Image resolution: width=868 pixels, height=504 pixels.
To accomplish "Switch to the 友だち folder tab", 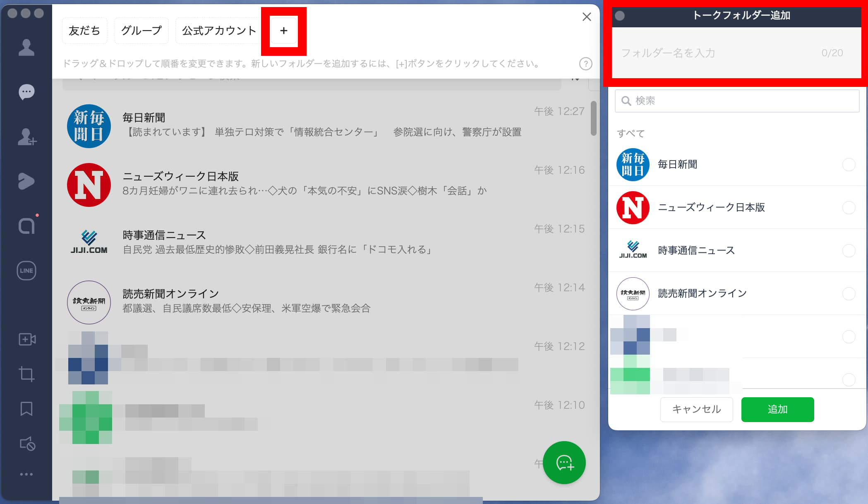I will (x=84, y=31).
